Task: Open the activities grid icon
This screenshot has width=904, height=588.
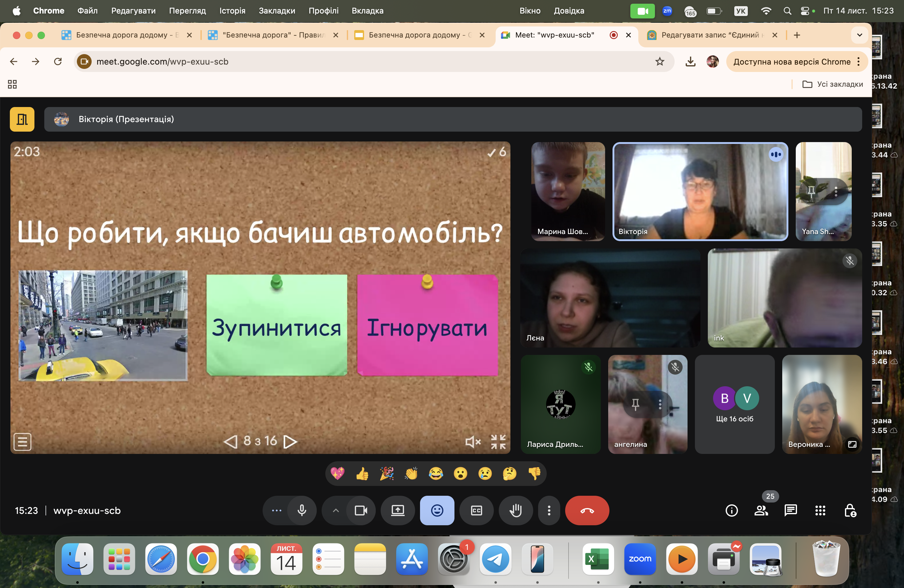Action: [x=820, y=511]
